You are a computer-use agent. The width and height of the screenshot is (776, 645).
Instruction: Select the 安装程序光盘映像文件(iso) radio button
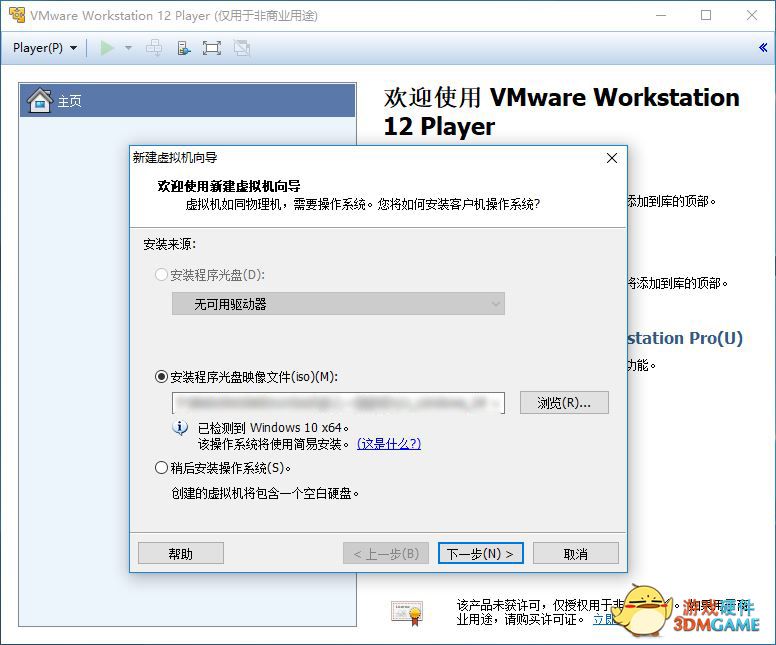tap(161, 377)
